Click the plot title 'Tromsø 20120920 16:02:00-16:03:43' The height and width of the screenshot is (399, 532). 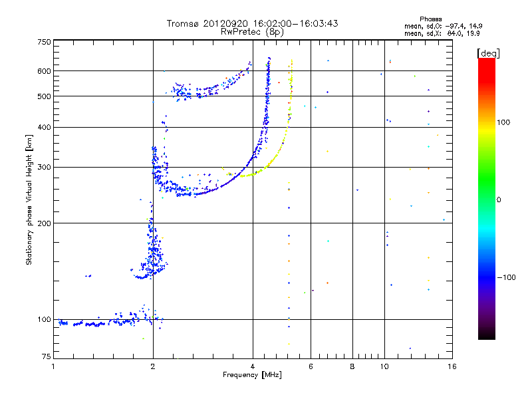point(252,23)
